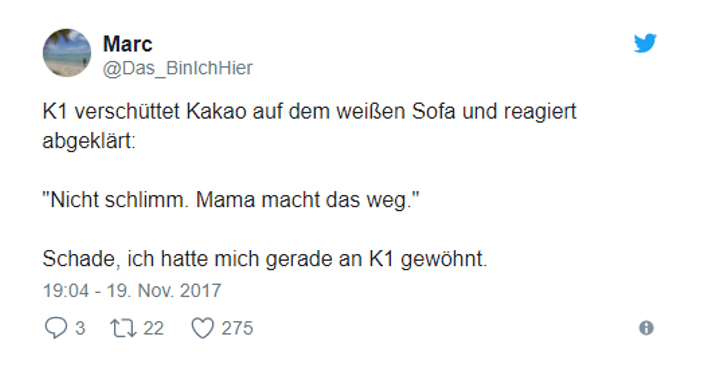
Task: Click the display name Marc
Action: click(x=128, y=44)
